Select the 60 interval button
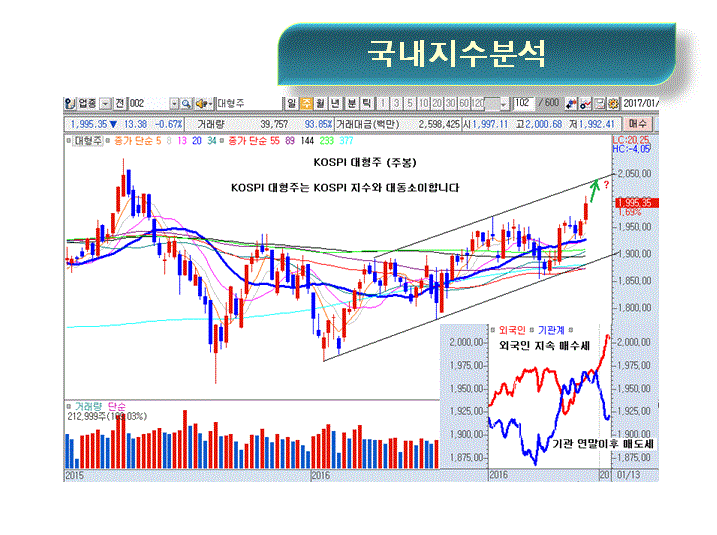Screen dimensions: 717x535 tap(464, 104)
